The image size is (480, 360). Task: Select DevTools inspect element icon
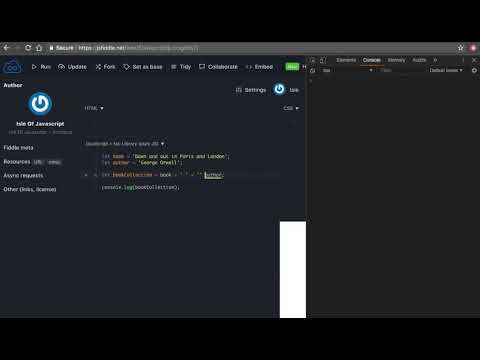(x=312, y=60)
